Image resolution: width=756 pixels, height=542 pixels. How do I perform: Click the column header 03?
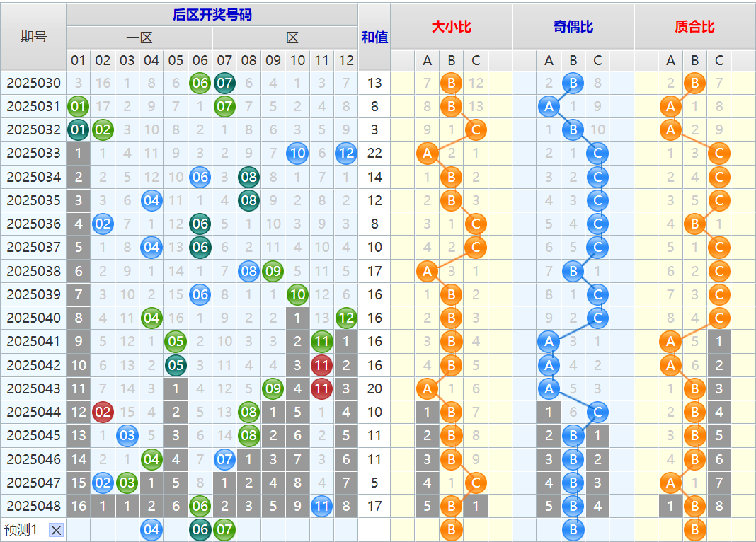coord(127,60)
